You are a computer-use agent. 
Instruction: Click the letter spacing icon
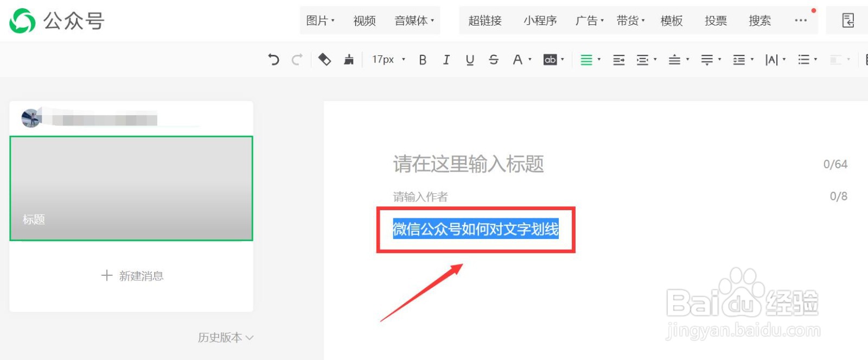click(771, 60)
